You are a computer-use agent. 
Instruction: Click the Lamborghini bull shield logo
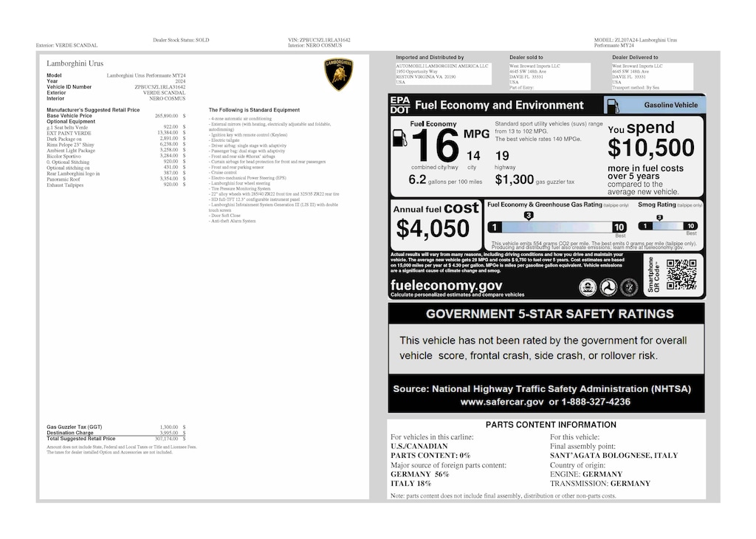338,75
